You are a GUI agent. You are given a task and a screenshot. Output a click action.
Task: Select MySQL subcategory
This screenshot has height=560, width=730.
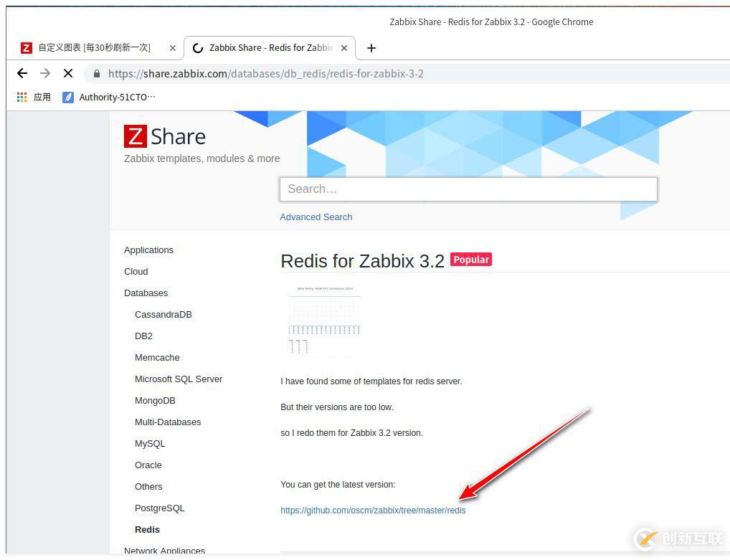click(x=150, y=444)
